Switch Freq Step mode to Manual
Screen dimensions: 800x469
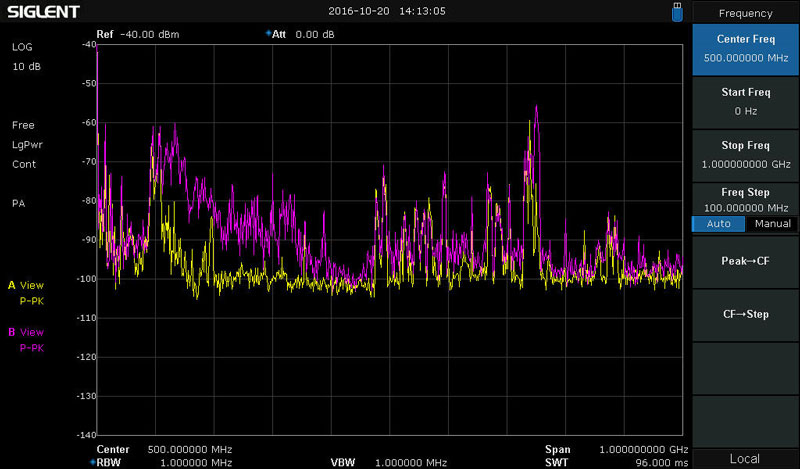(772, 224)
